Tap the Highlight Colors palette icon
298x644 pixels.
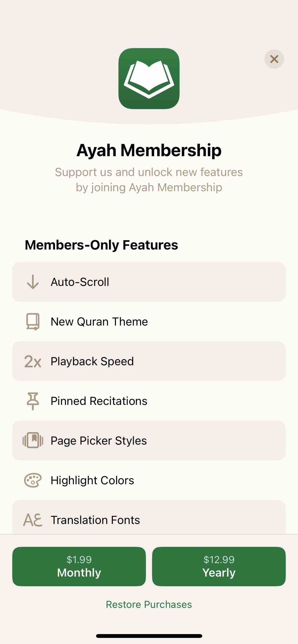tap(33, 480)
